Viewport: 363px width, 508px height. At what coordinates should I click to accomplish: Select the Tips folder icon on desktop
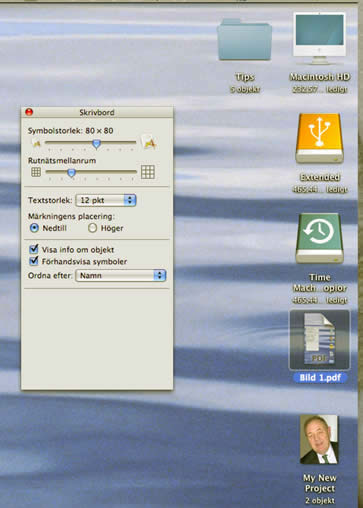point(245,40)
